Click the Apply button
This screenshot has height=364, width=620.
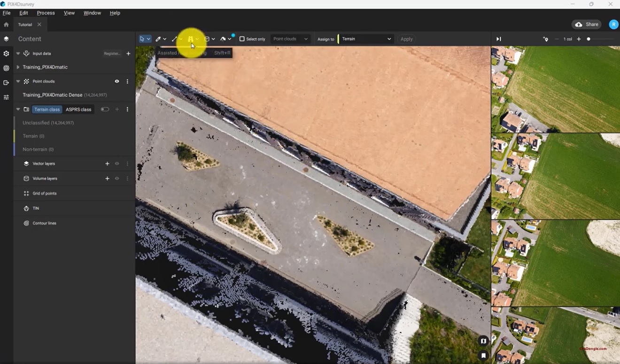pyautogui.click(x=407, y=39)
